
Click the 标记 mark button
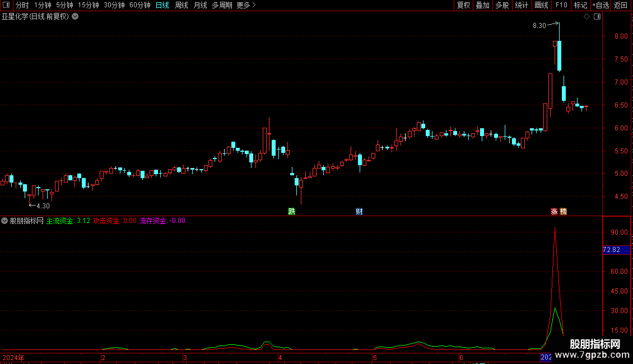click(580, 5)
